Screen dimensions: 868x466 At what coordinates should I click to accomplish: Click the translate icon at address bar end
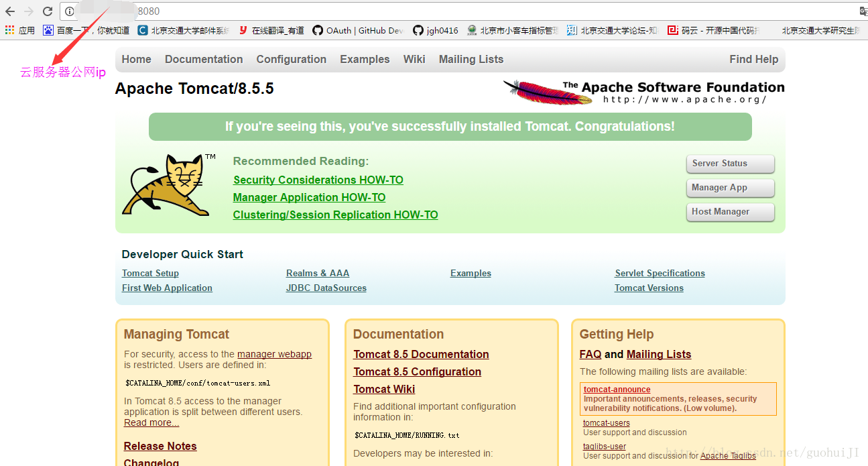point(863,11)
